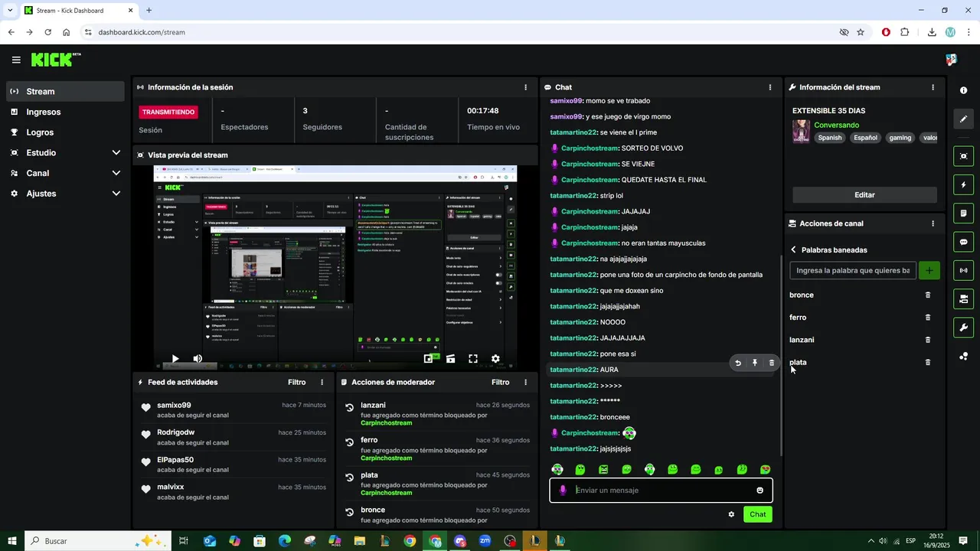Toggle the chat bubble panel icon
The width and height of the screenshot is (980, 551).
click(x=963, y=242)
